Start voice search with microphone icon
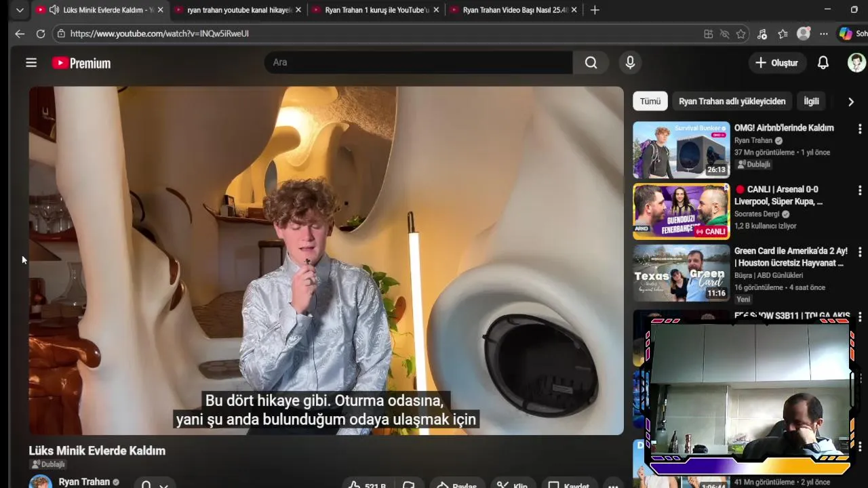The height and width of the screenshot is (488, 868). click(x=630, y=62)
